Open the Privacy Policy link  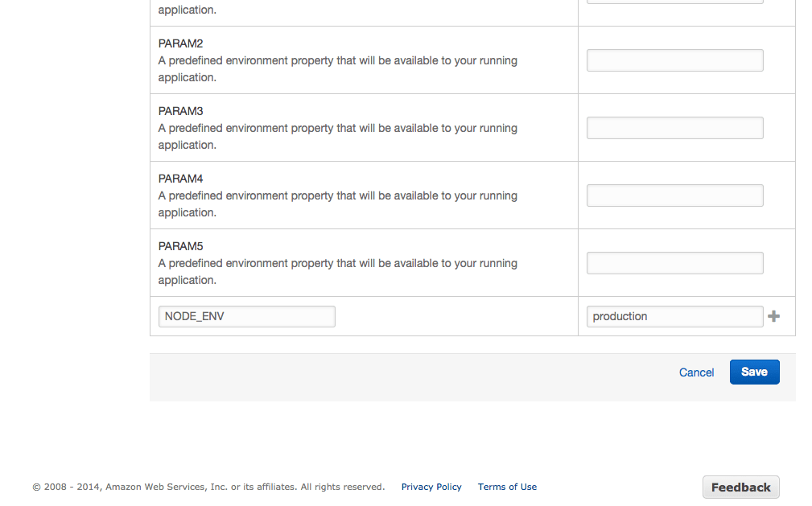click(x=431, y=487)
